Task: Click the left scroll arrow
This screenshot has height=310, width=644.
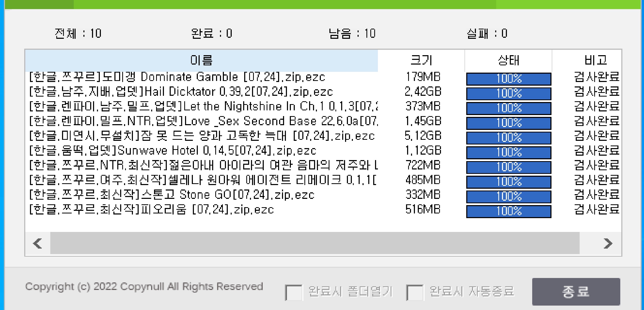Action: [x=38, y=243]
